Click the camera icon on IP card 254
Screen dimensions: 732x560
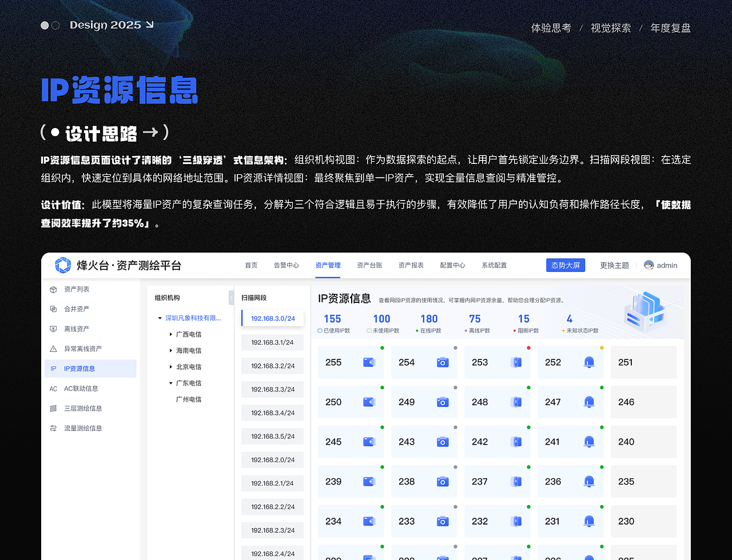click(x=442, y=362)
